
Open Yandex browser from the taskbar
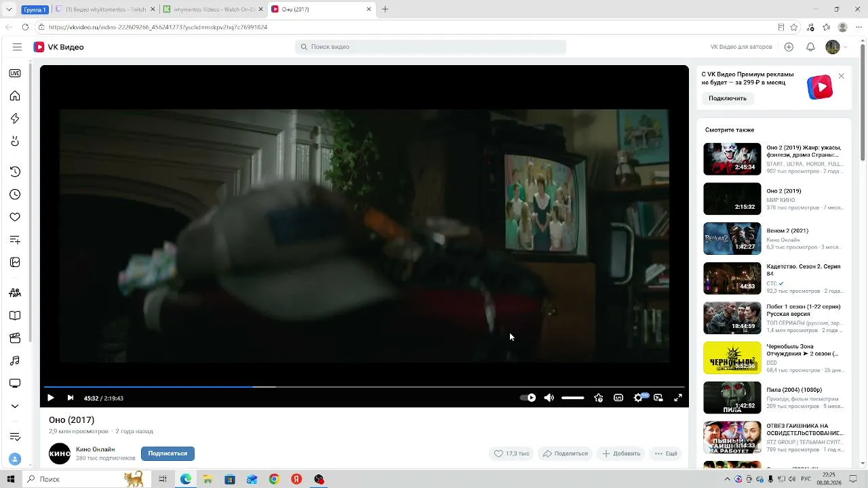point(296,479)
